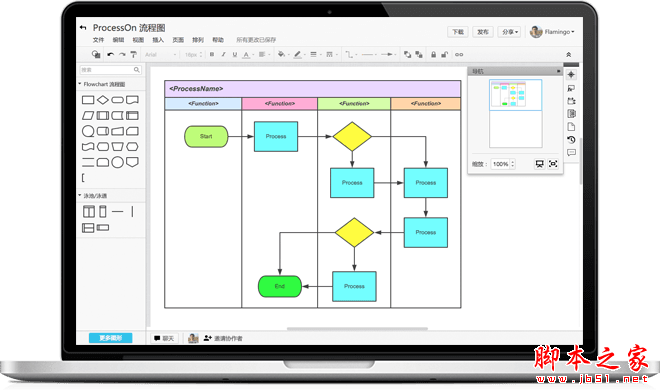Select the predefined process shape
This screenshot has height=390, width=660.
pos(103,116)
